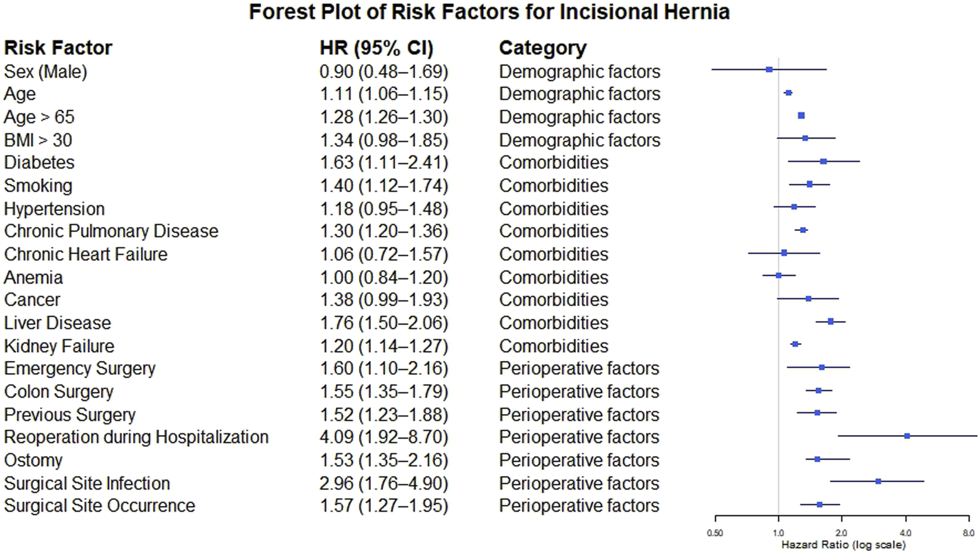980x554 pixels.
Task: Select the Risk Factor column header
Action: (58, 48)
